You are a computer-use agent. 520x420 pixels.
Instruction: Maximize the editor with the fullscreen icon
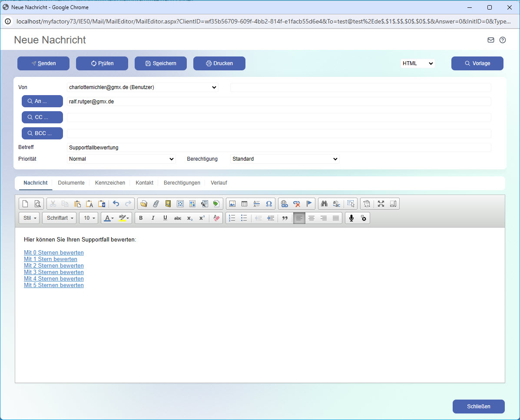(x=381, y=204)
